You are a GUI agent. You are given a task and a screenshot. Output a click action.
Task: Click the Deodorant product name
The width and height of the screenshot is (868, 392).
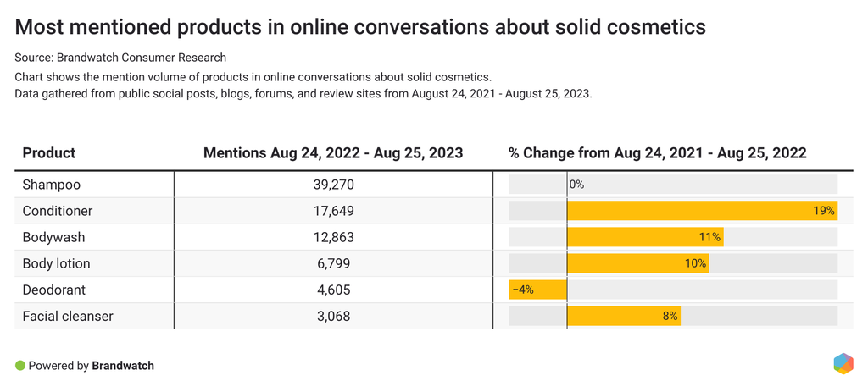tap(54, 290)
